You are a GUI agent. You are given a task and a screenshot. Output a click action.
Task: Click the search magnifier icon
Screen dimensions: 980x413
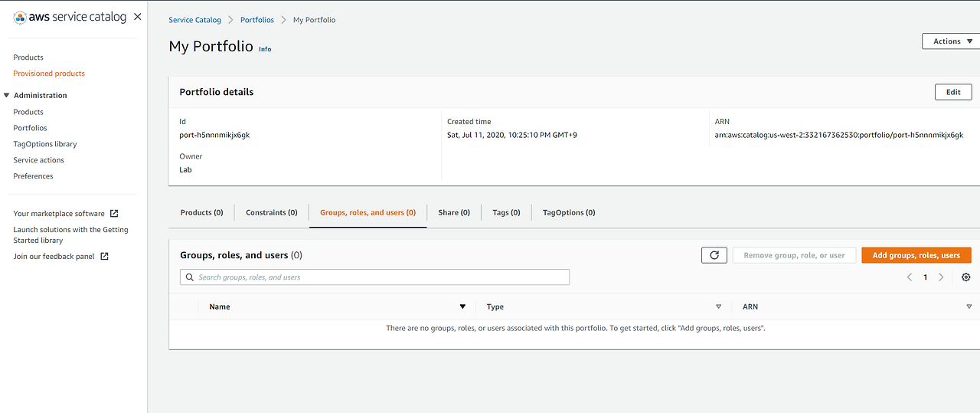[x=189, y=277]
